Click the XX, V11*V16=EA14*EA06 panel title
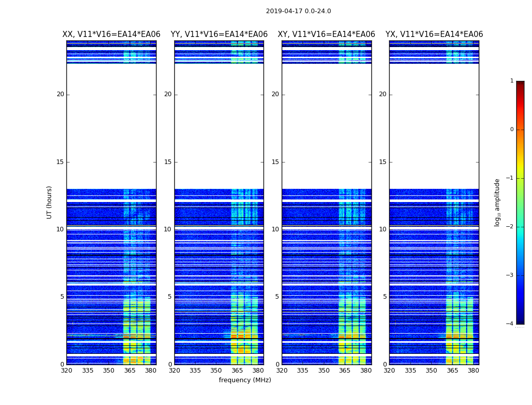532x405 pixels. pyautogui.click(x=111, y=34)
